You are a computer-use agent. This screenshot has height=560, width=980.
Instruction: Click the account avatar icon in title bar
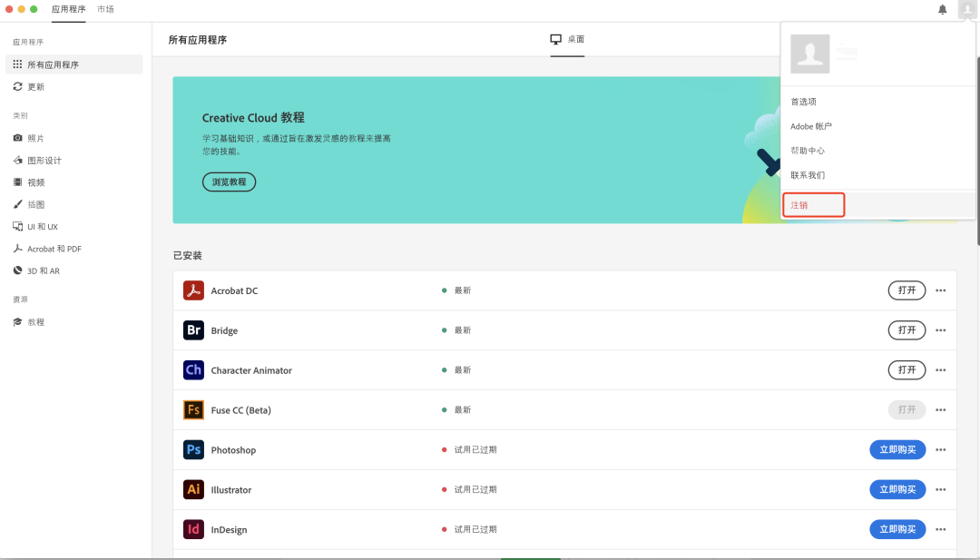[967, 9]
